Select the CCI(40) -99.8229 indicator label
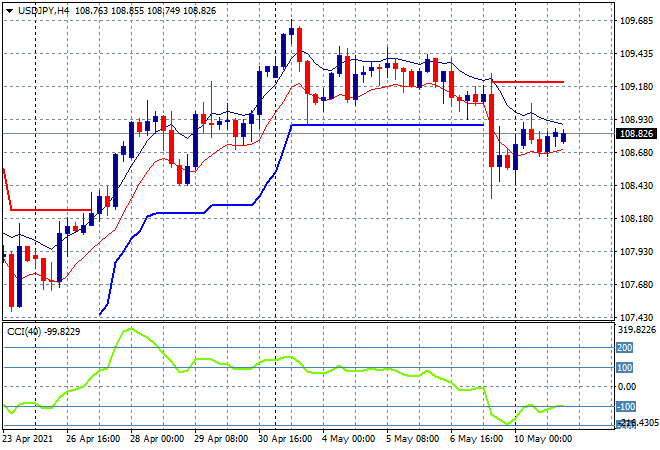This screenshot has width=660, height=450. (43, 332)
